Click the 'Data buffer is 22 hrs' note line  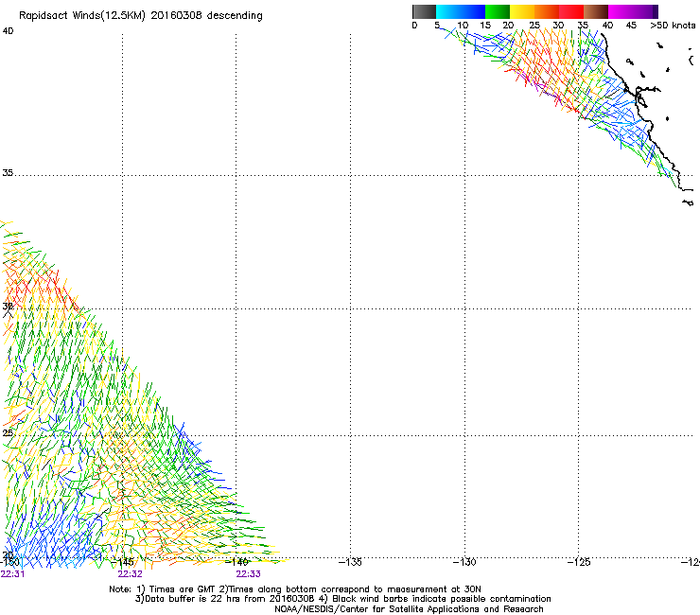(342, 599)
